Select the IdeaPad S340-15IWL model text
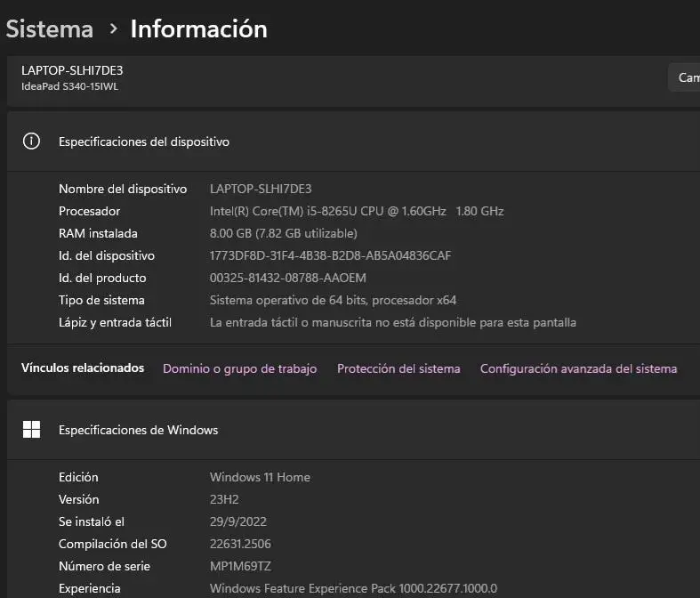Screen dimensions: 700x598 (x=69, y=86)
